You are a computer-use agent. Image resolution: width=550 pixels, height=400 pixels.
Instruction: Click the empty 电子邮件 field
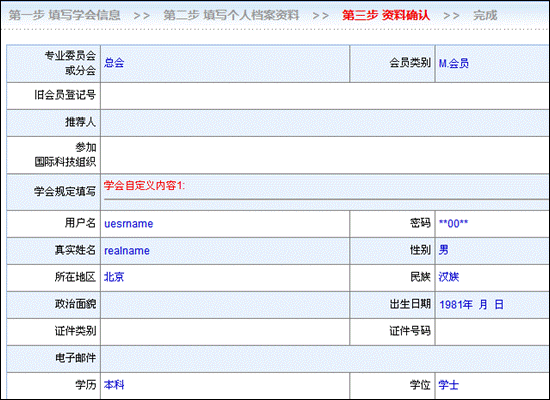tap(325, 359)
